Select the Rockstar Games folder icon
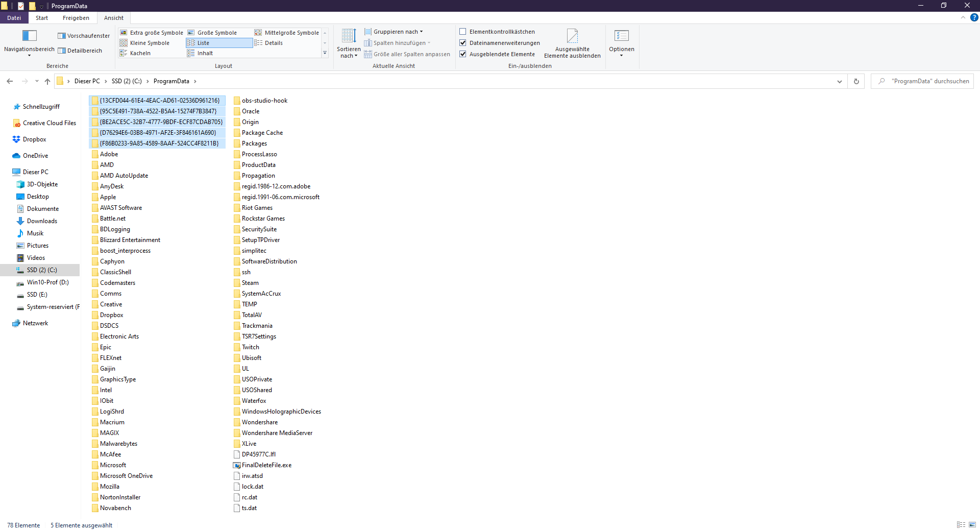Viewport: 980px width, 531px height. click(237, 219)
